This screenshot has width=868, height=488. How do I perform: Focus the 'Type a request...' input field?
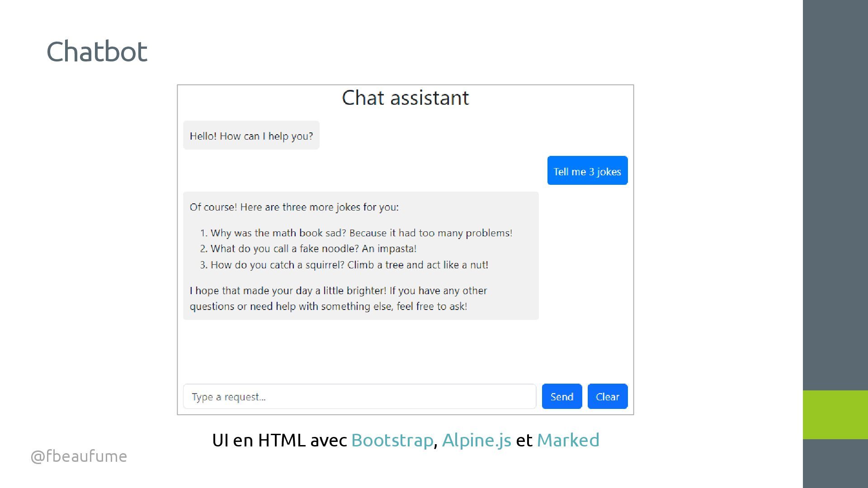click(x=359, y=396)
